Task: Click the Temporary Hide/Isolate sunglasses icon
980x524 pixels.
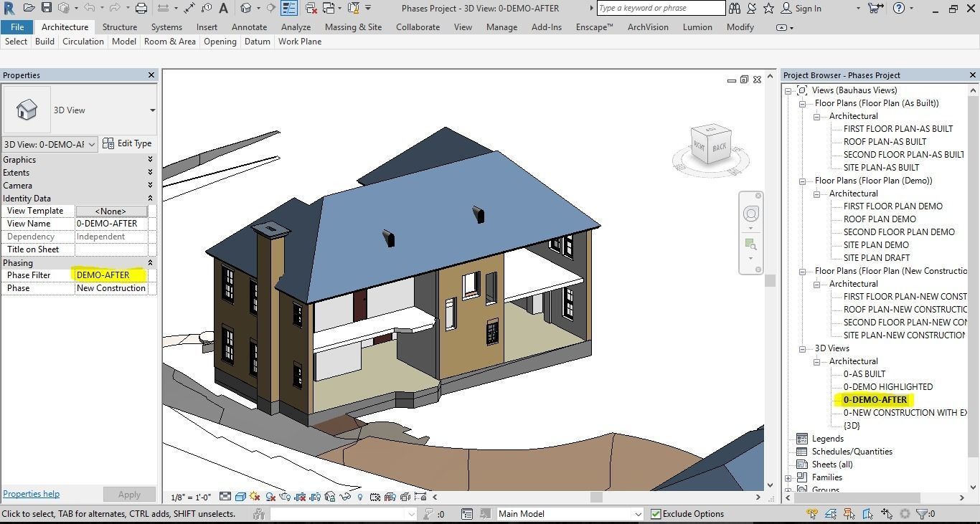Action: coord(344,496)
